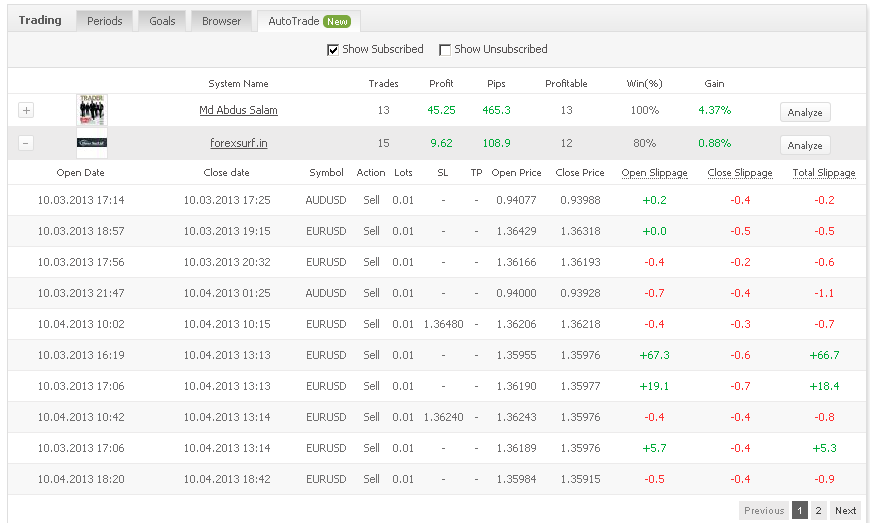Select open date 10.03.2013 17:14

tap(81, 200)
